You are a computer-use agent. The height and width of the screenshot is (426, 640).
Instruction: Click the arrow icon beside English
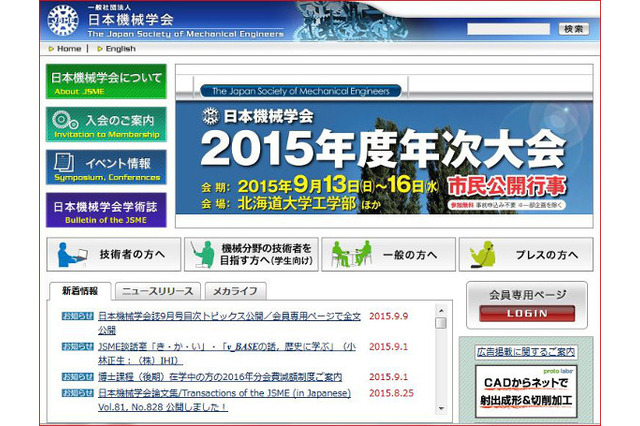(x=100, y=49)
